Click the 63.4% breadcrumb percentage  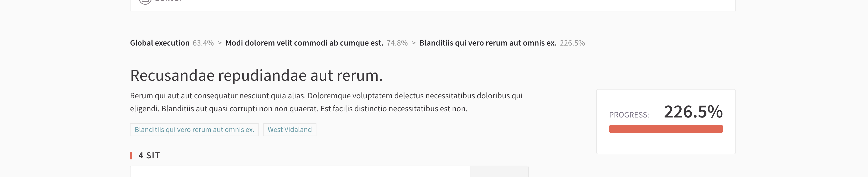203,43
